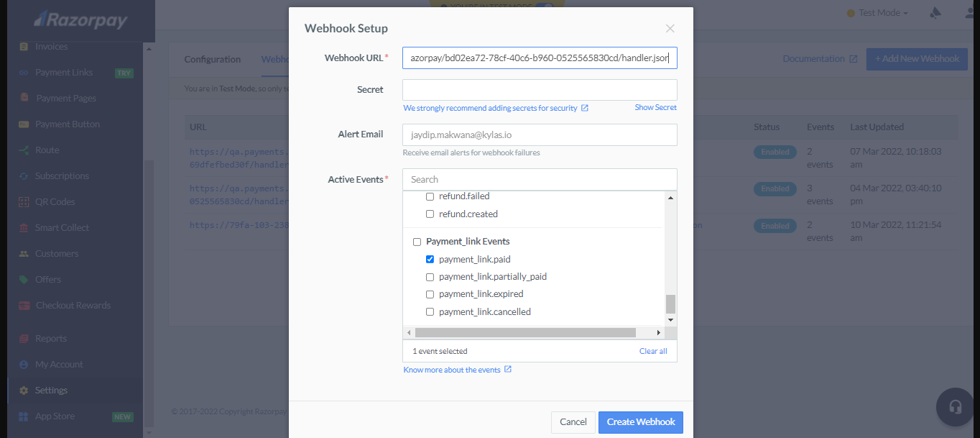The width and height of the screenshot is (980, 438).
Task: Click the TRY badge beside Payment Links
Action: click(124, 73)
